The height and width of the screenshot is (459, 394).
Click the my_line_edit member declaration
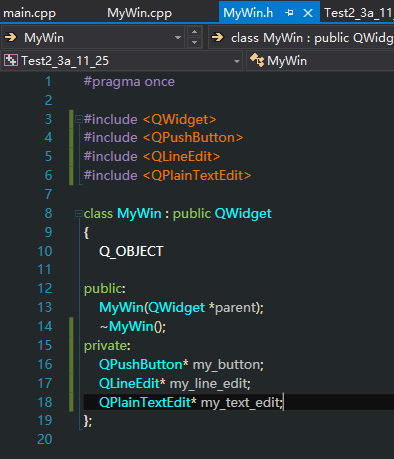pyautogui.click(x=175, y=384)
